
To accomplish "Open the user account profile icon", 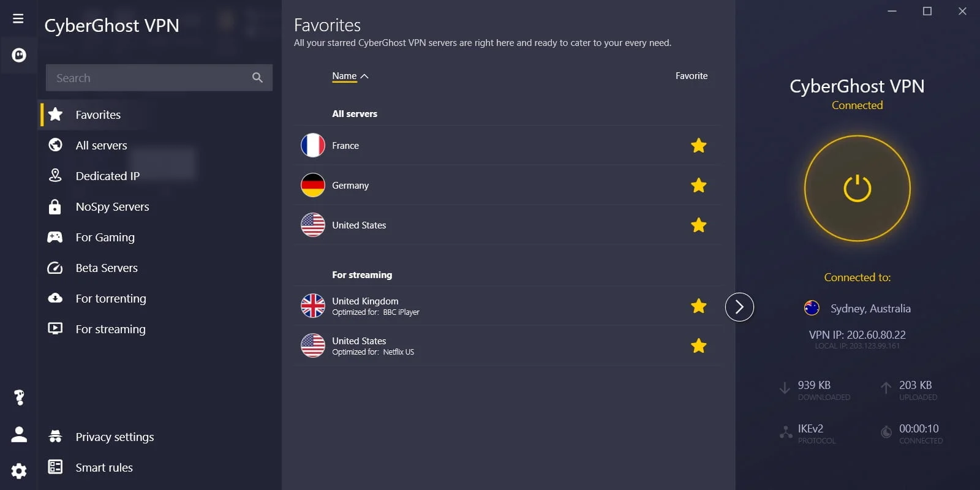I will click(x=19, y=434).
